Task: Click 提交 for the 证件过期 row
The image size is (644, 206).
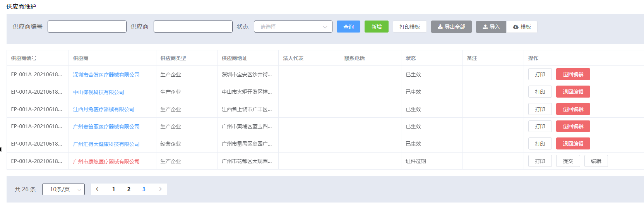Action: 568,161
